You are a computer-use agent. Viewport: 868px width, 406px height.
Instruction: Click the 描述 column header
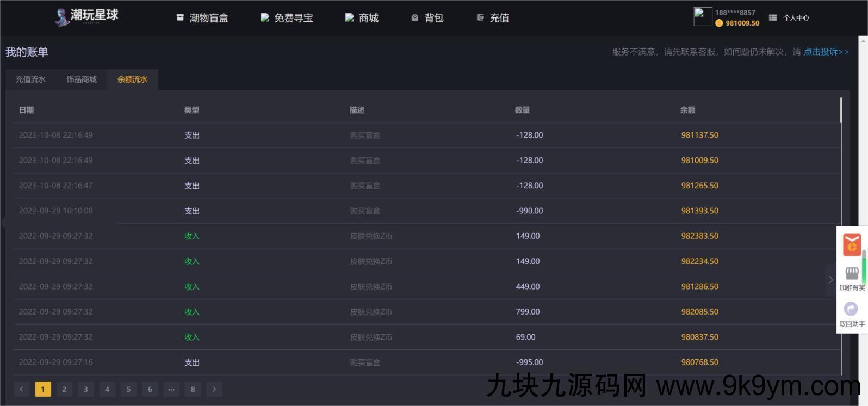357,110
